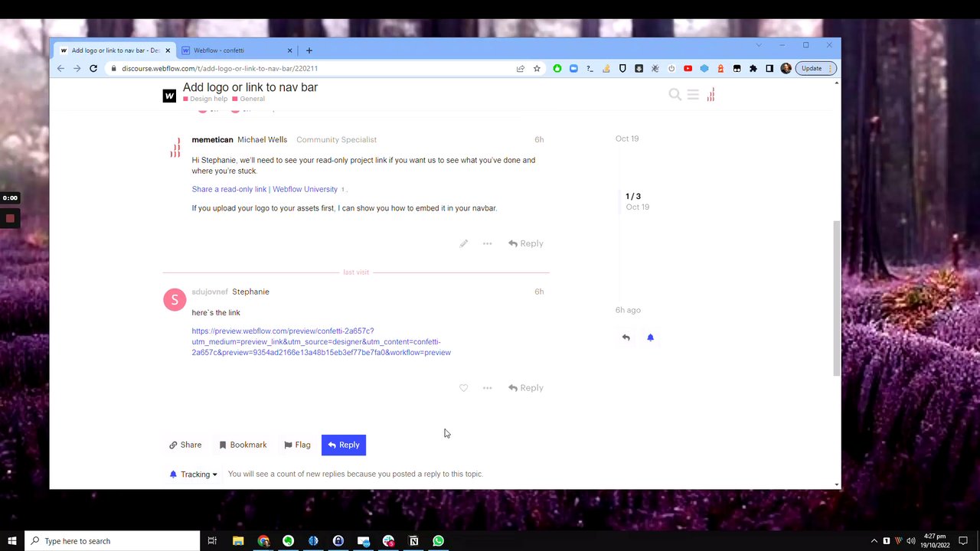Click the page vertical scrollbar thumb
Viewport: 980px width, 551px height.
836,298
